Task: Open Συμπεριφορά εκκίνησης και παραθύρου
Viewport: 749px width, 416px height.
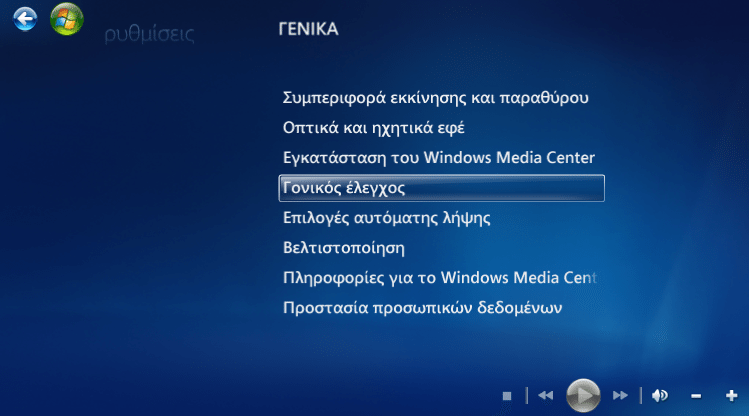Action: point(436,98)
